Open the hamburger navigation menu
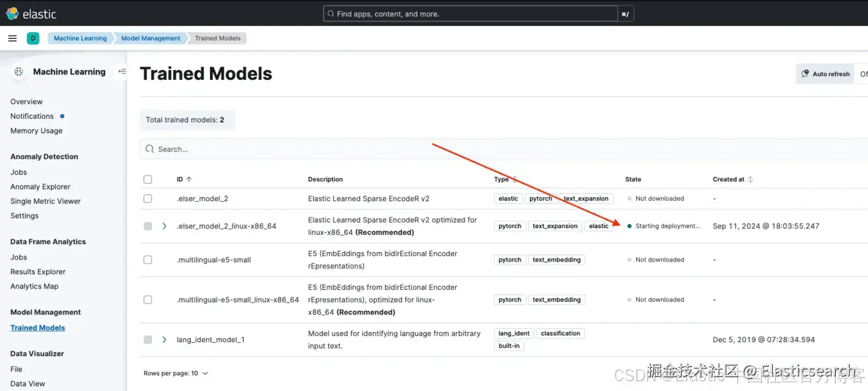Screen dimensions: 868x391 tap(12, 38)
